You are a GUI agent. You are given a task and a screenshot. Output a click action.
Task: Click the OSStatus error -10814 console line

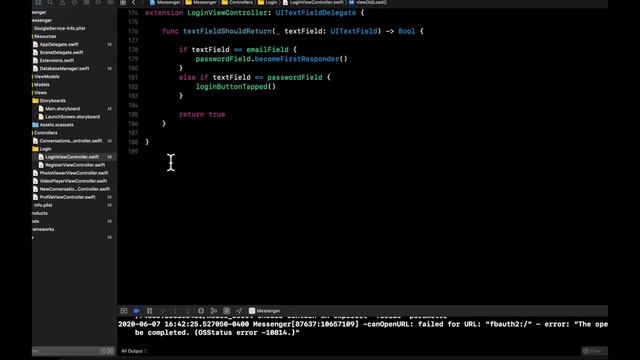point(217,333)
